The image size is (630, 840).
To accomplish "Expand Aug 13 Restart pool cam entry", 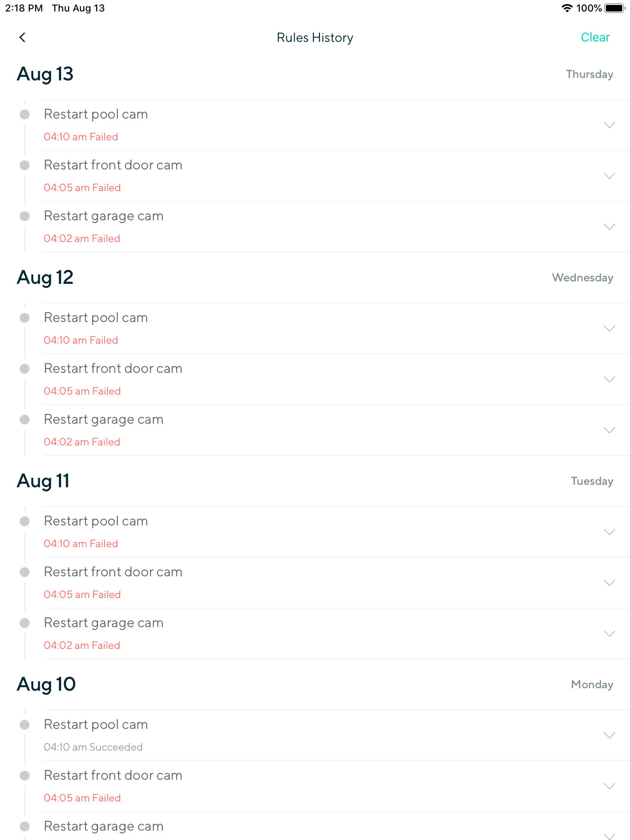I will pyautogui.click(x=609, y=125).
